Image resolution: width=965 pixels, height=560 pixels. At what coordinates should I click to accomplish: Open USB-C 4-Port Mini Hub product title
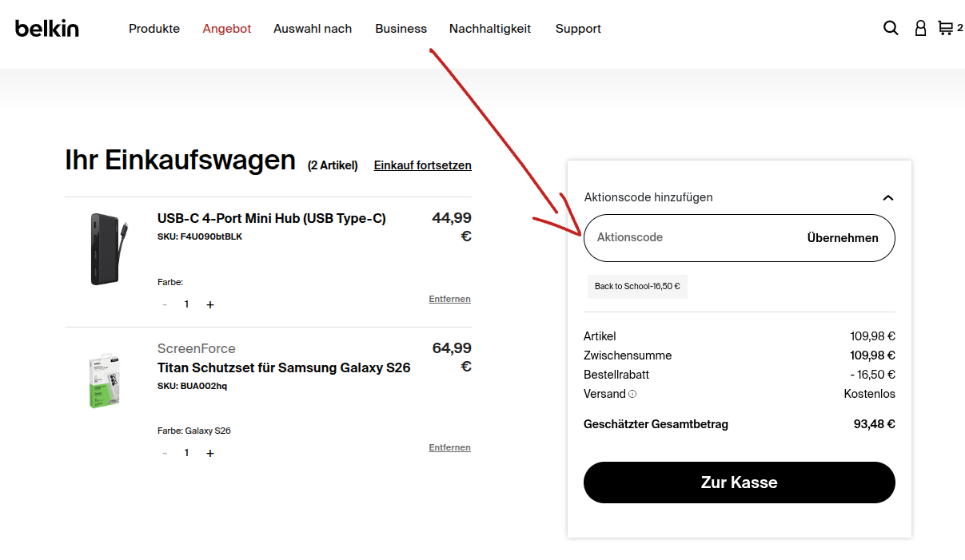(x=272, y=219)
